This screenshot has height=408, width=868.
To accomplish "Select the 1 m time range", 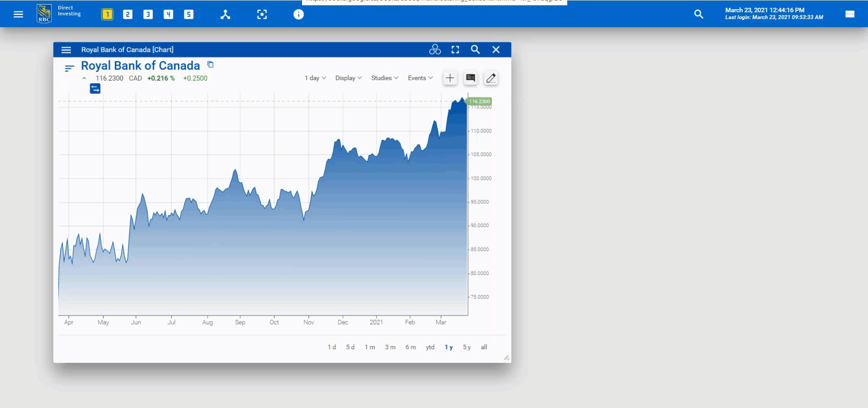I will [370, 347].
